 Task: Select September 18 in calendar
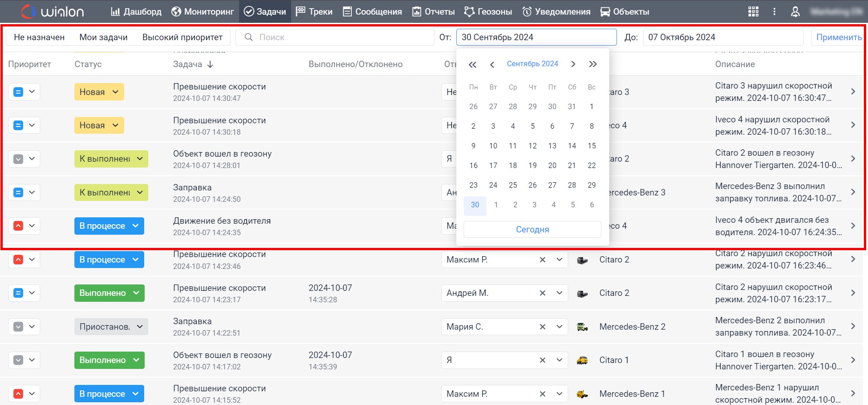[x=513, y=165]
